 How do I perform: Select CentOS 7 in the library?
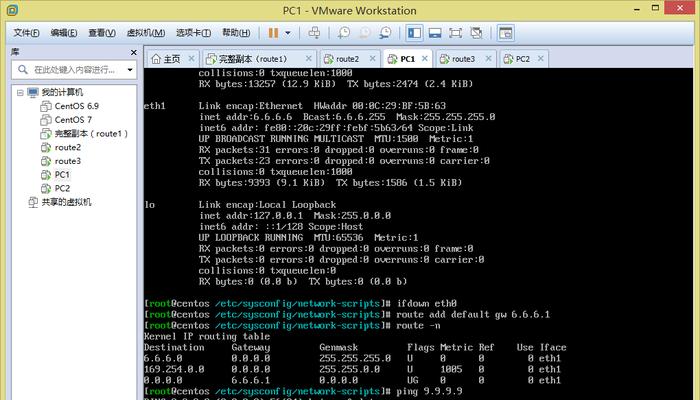[x=73, y=120]
